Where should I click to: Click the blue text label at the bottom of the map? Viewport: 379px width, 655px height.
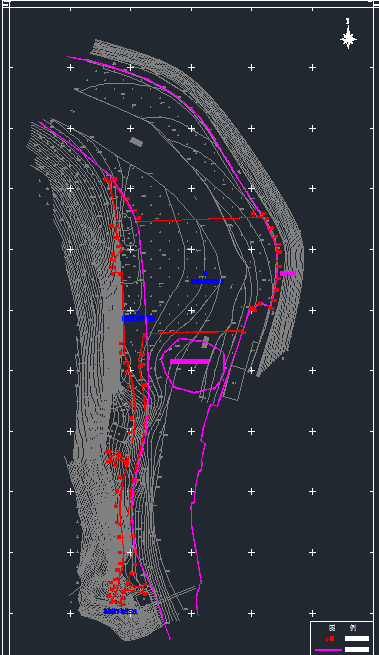(121, 611)
